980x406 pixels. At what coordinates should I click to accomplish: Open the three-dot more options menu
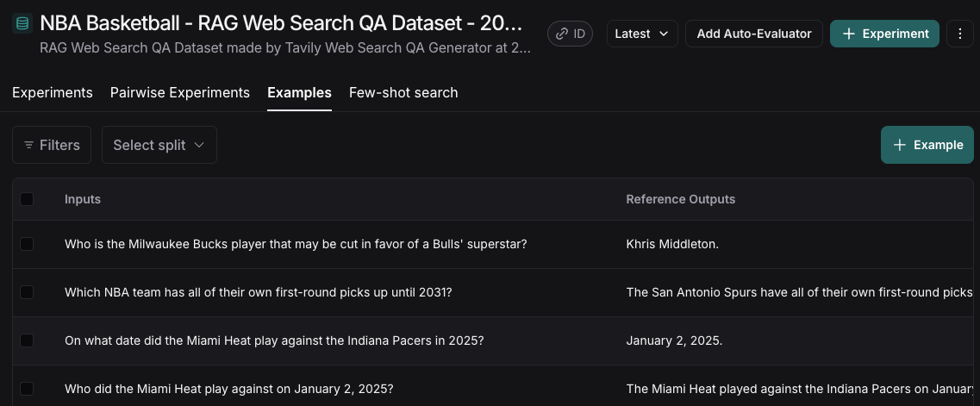pos(960,34)
